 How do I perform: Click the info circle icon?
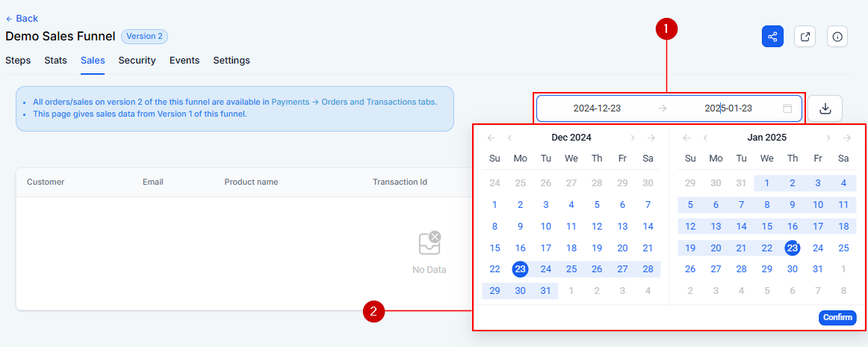(837, 37)
